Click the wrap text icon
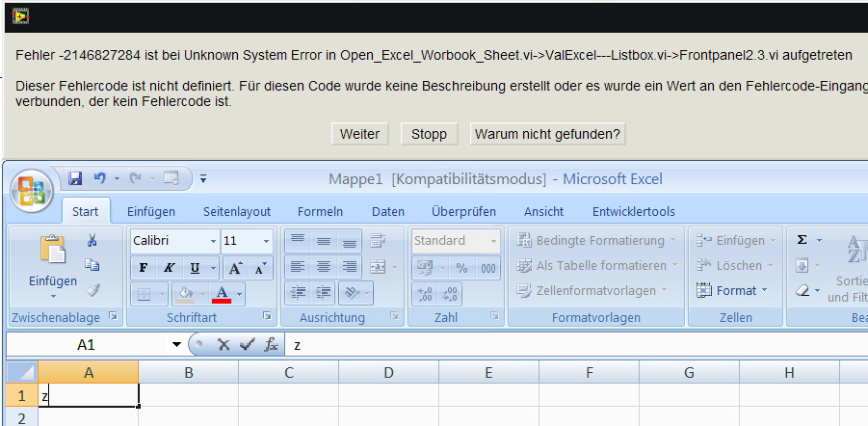This screenshot has height=426, width=868. [378, 240]
